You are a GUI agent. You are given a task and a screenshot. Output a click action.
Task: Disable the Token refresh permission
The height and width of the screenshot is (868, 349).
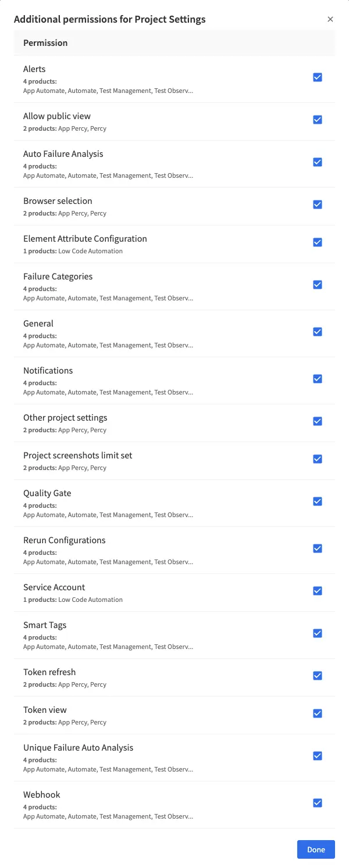click(318, 675)
